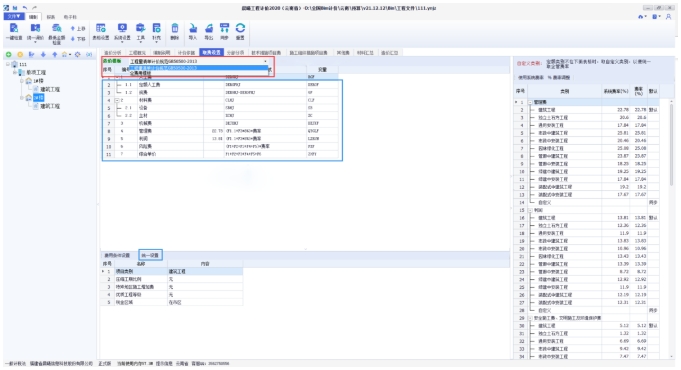Switch to the 报表 ribbon tab
Screen dimensions: 681x370
click(51, 17)
